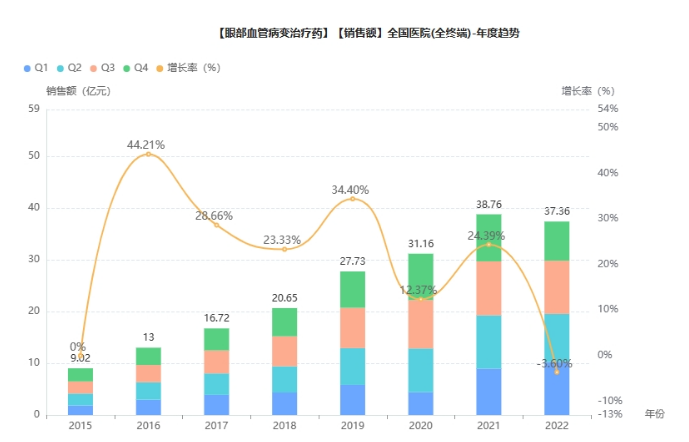Click the 44.21% growth point for 2016

149,154
